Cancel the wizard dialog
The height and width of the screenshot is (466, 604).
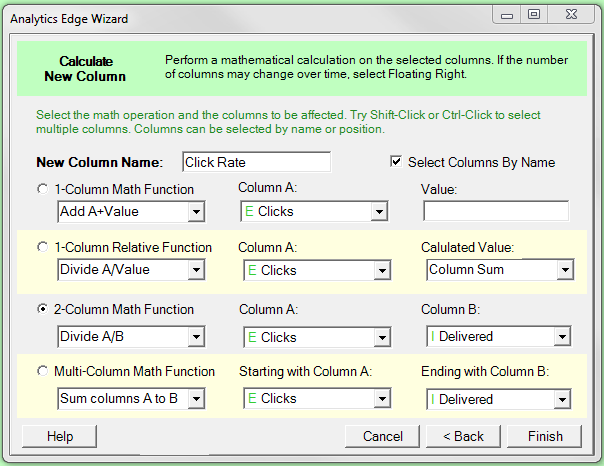click(382, 436)
